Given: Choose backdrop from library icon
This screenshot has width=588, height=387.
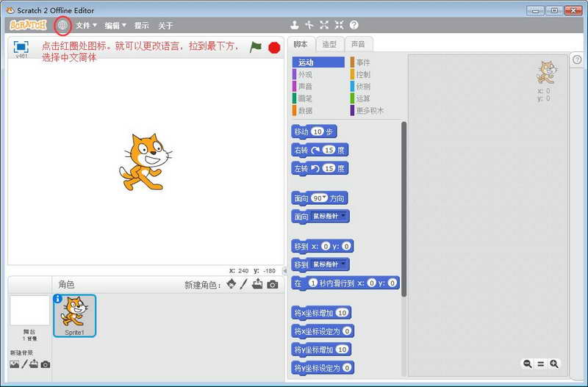Looking at the screenshot, I should tap(14, 364).
